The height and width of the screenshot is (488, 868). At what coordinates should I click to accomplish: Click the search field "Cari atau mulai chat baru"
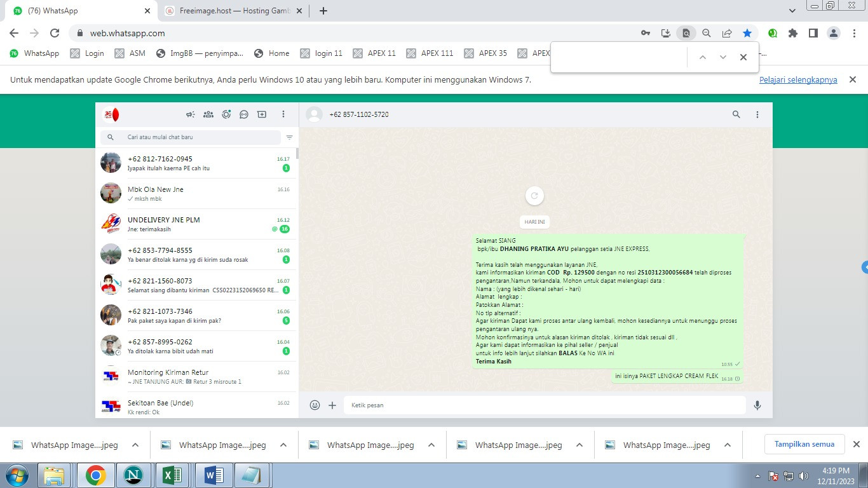(191, 137)
